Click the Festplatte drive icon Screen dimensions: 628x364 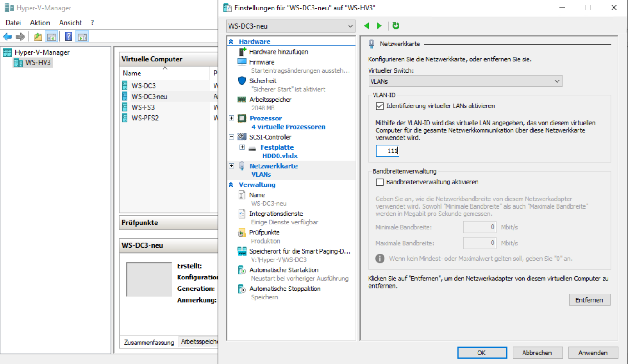pyautogui.click(x=253, y=148)
